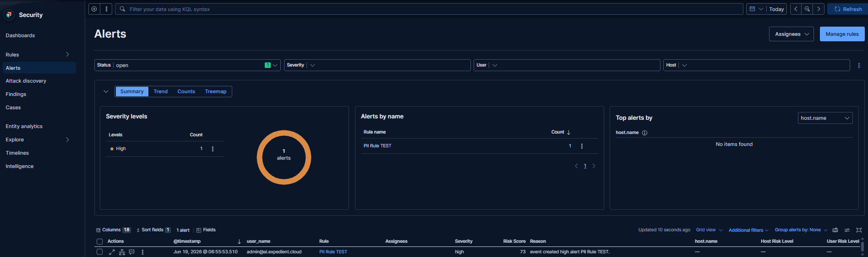Enter fullscreen mode for the alerts table
The image size is (868, 257).
(859, 230)
